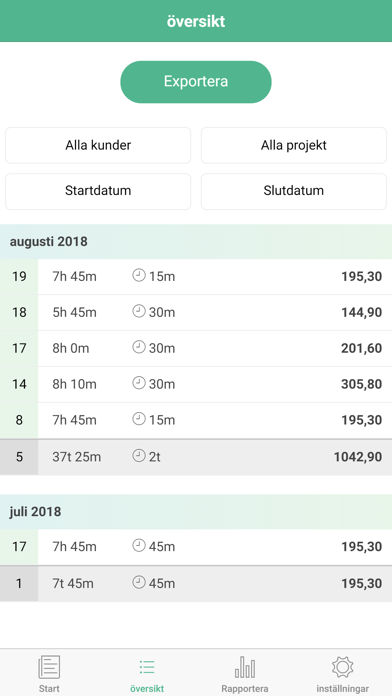Select the August summary row totaling 1042,90

196,457
